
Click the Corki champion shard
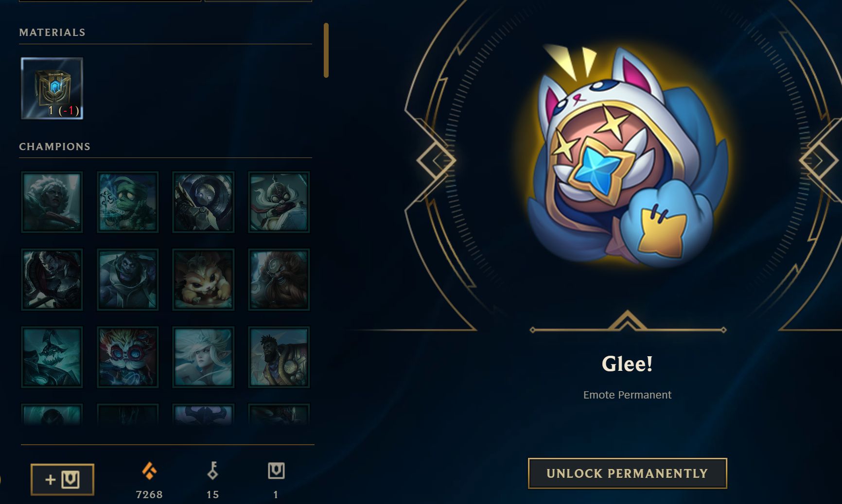[279, 202]
